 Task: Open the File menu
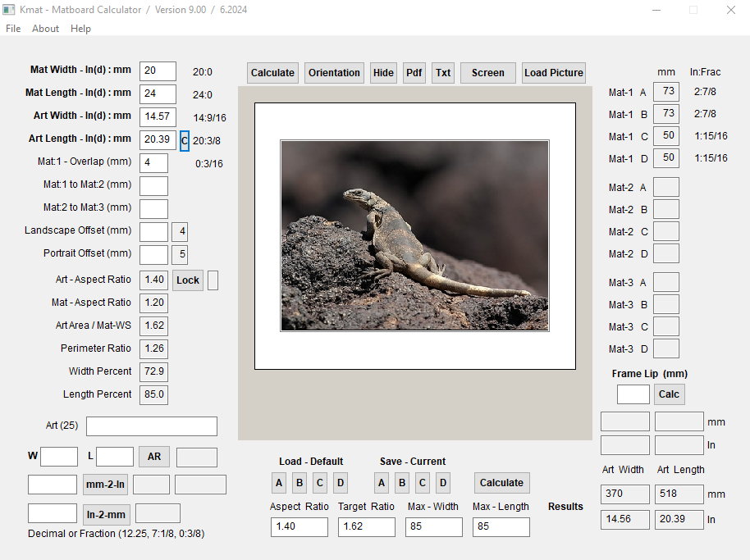tap(13, 29)
